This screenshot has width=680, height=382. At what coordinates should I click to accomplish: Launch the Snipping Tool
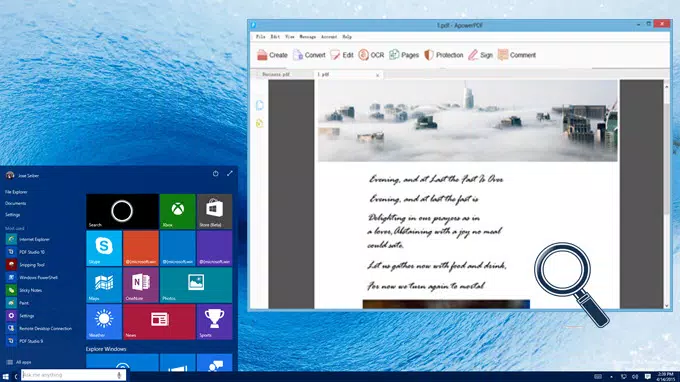[x=26, y=265]
